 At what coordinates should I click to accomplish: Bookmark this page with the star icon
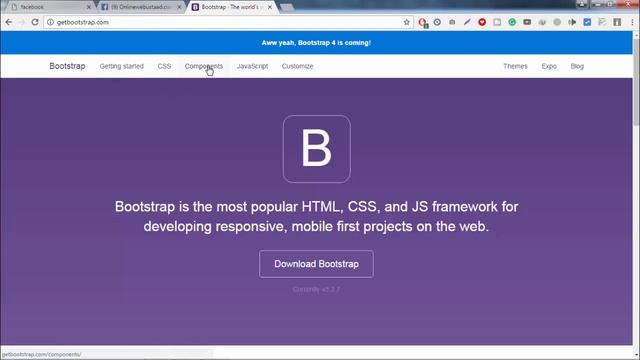(x=407, y=22)
